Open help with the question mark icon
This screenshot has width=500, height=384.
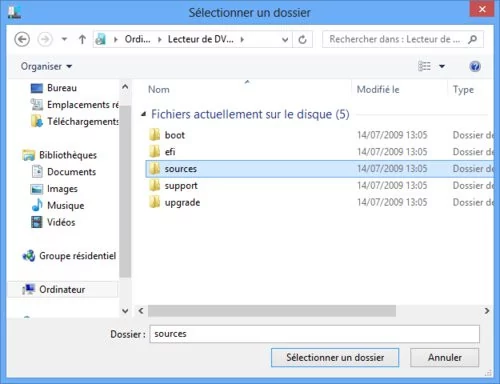coord(475,66)
